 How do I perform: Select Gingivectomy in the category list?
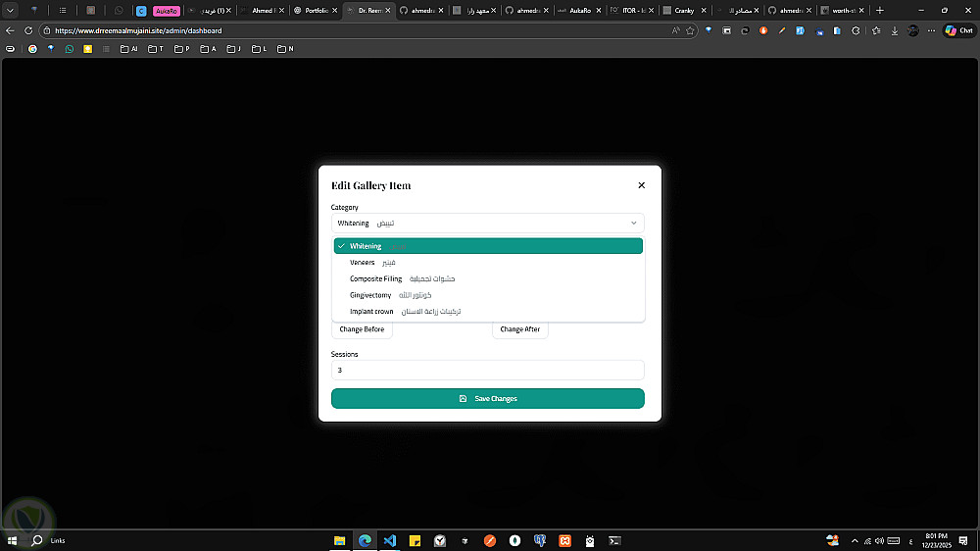click(488, 295)
